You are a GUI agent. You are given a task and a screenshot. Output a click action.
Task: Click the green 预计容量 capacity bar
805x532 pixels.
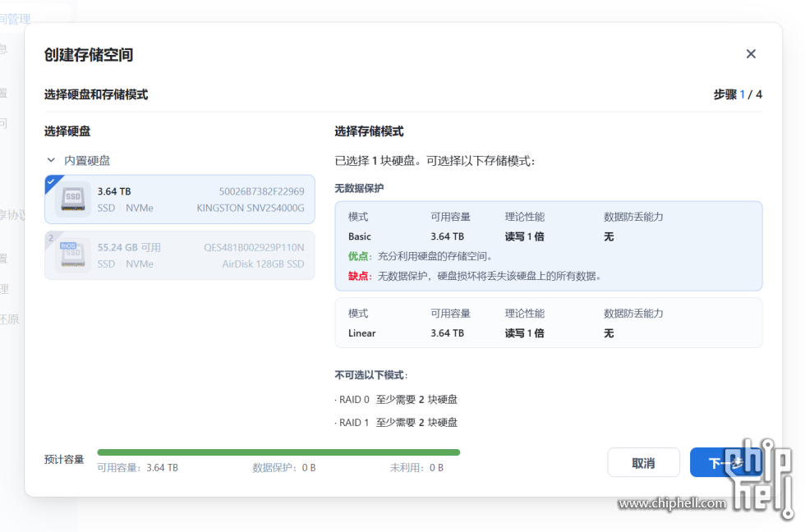point(278,452)
